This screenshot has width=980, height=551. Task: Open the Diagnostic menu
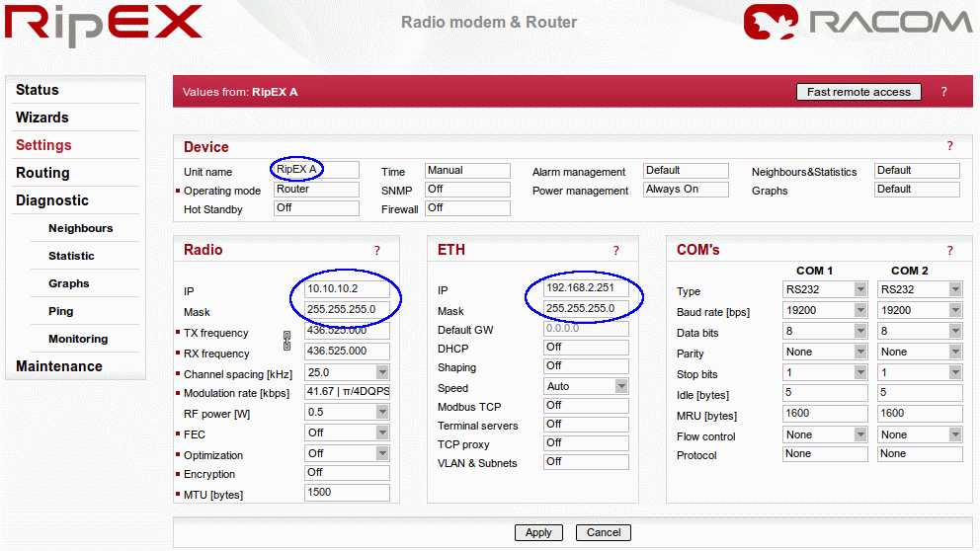(x=52, y=200)
